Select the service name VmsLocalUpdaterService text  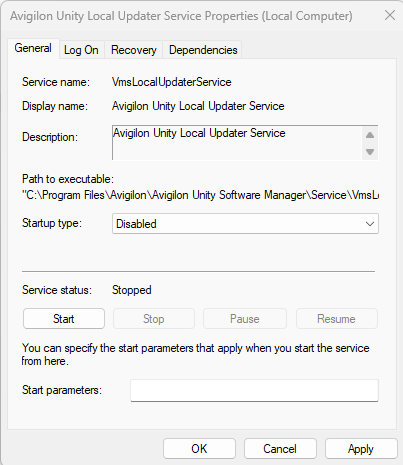[x=172, y=82]
